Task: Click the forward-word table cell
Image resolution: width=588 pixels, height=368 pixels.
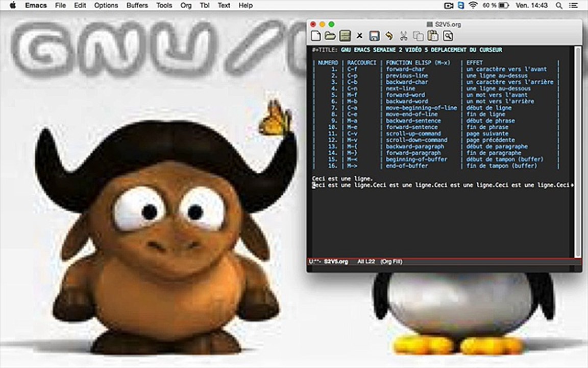Action: tap(405, 95)
